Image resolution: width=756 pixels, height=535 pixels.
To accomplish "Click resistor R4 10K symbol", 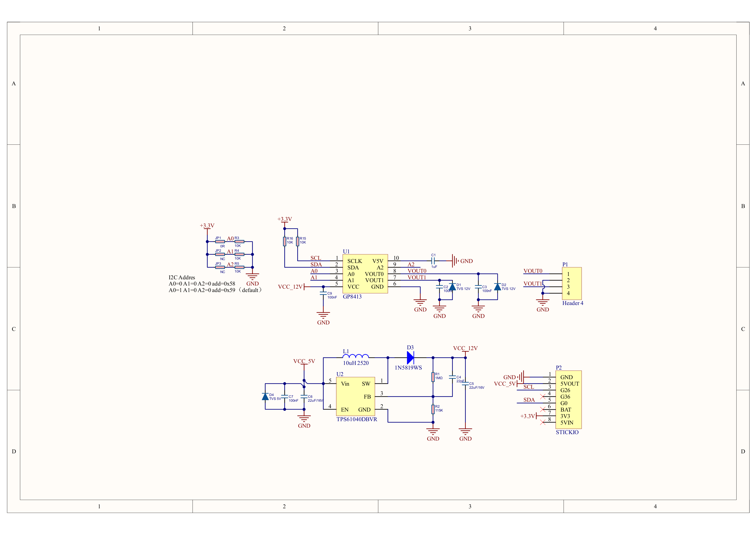I will [239, 254].
